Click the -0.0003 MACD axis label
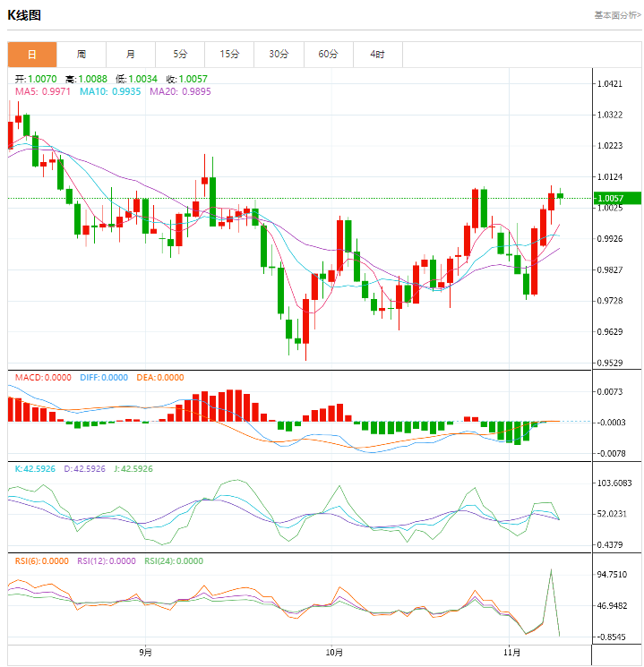Viewport: 644px width, 667px height. point(611,423)
